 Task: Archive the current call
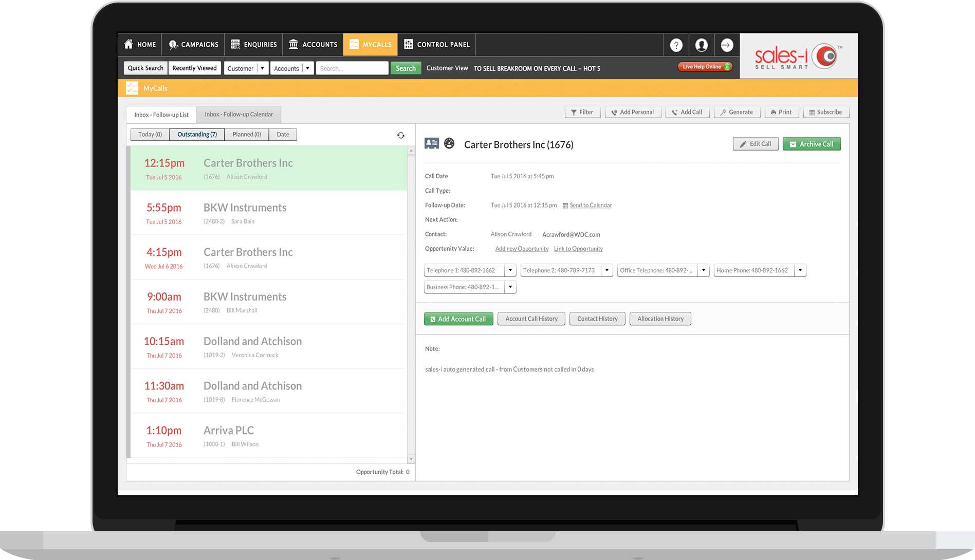pos(812,144)
